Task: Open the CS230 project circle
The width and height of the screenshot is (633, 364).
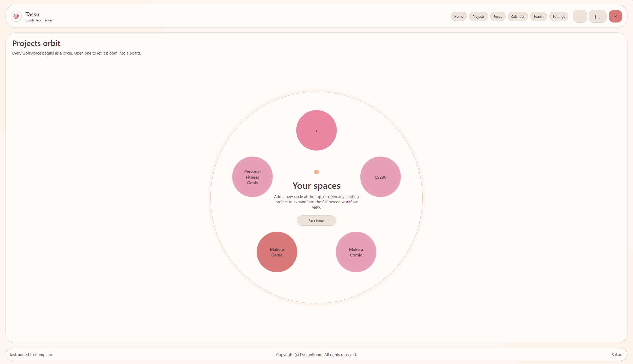Action: [x=380, y=177]
